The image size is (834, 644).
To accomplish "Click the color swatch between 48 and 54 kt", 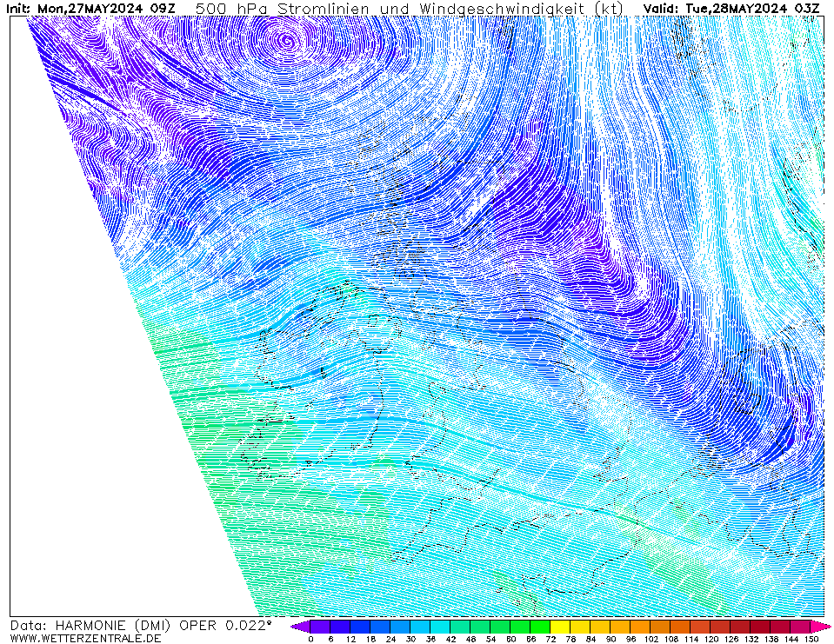I will 481,627.
